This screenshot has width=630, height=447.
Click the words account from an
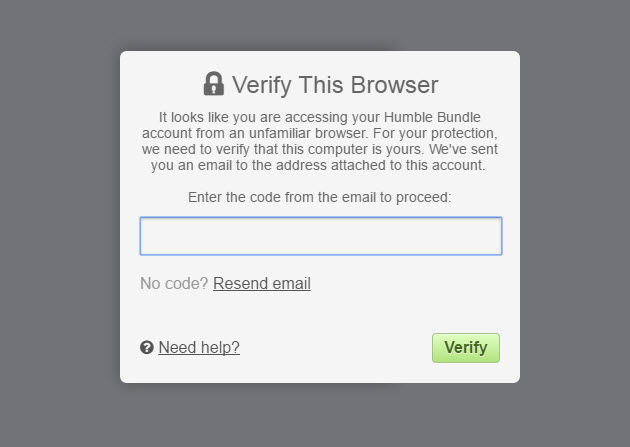pyautogui.click(x=193, y=133)
